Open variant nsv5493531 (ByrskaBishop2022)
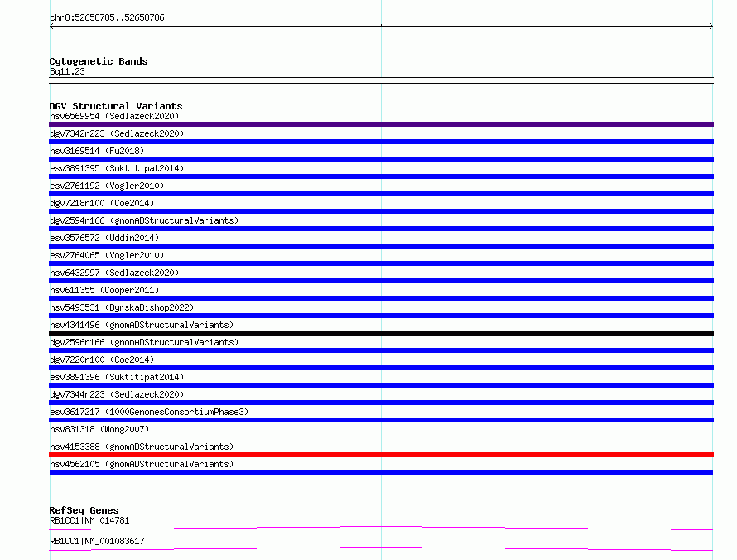Screen dimensions: 737x560 pyautogui.click(x=122, y=307)
